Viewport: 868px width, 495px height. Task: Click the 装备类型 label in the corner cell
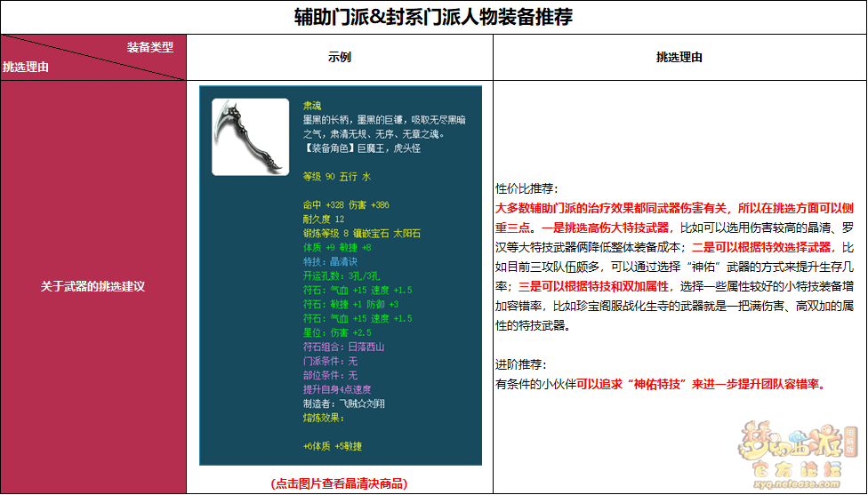pos(149,47)
